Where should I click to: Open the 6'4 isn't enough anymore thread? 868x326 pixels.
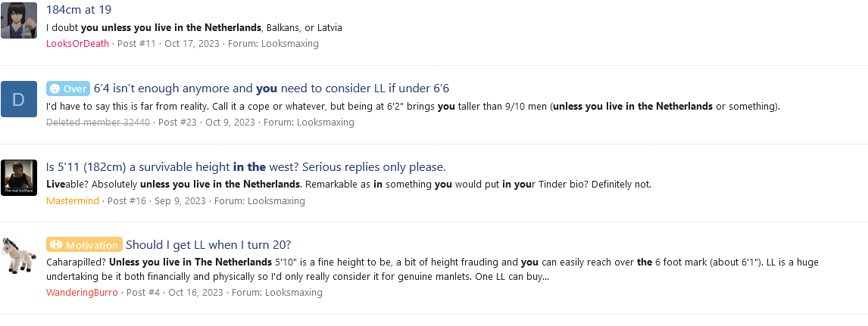271,88
